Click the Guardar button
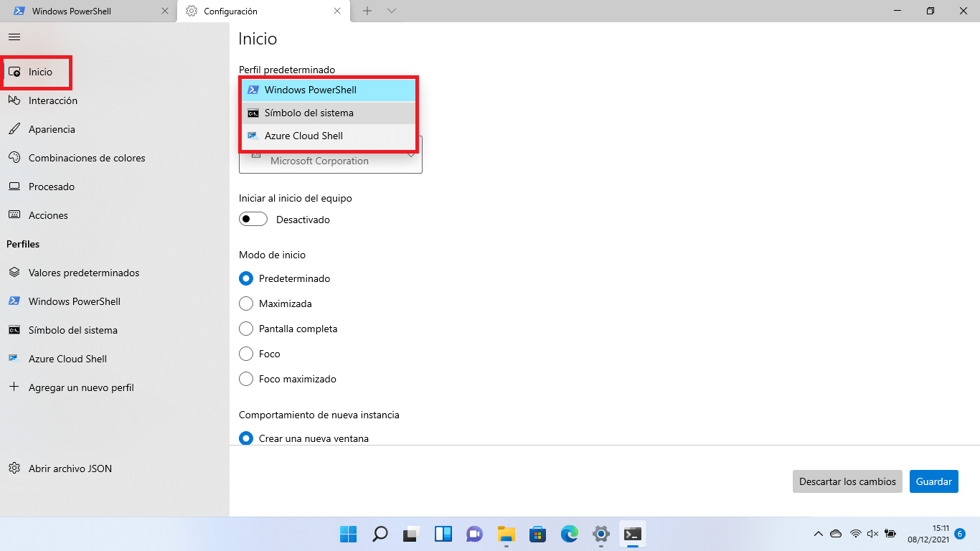 click(x=934, y=481)
